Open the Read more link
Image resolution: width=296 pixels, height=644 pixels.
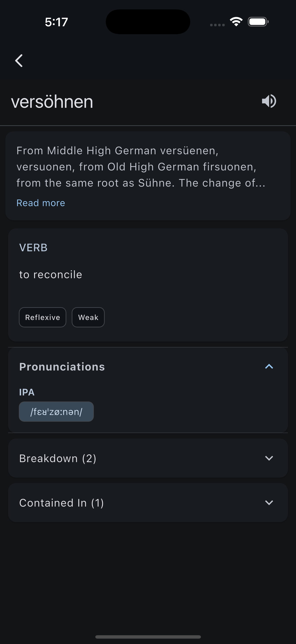pos(41,203)
